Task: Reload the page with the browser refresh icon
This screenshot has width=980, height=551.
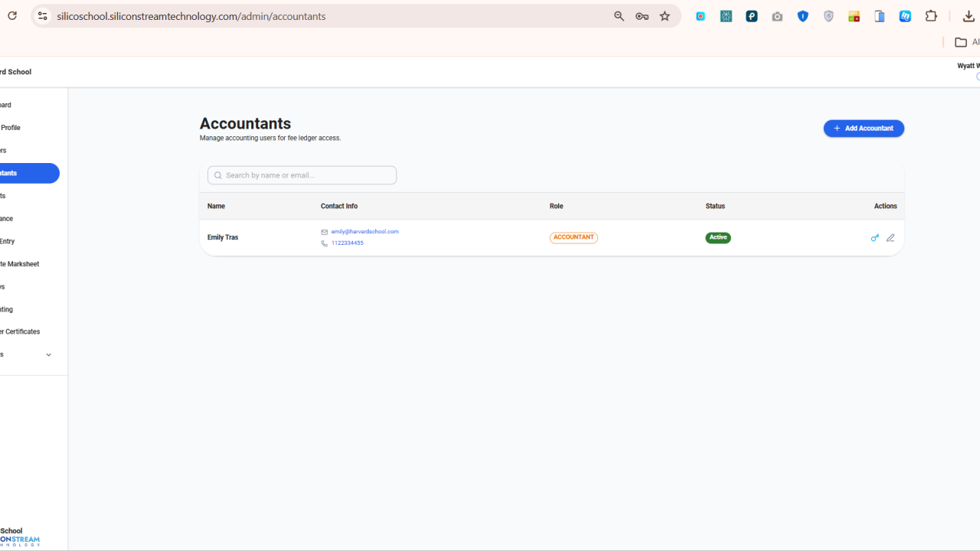Action: click(x=12, y=16)
